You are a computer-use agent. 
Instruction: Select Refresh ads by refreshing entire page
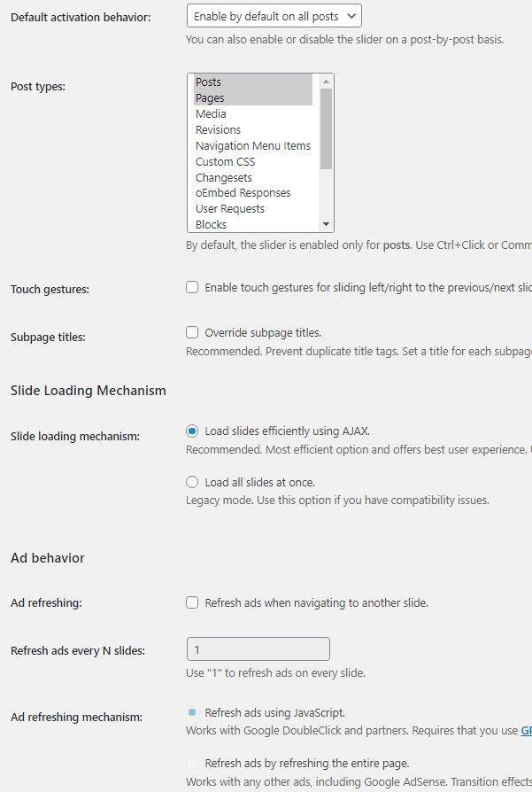pos(192,764)
